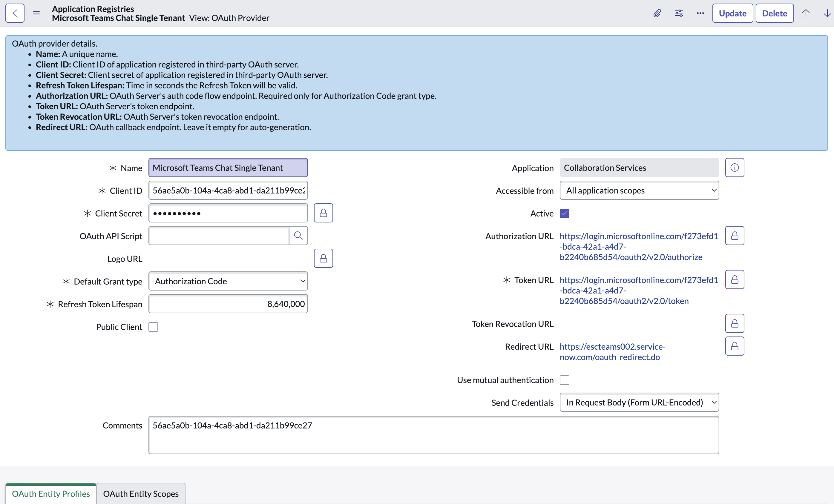Click the 'View: OAuth Provider' text
Screen dimensions: 834x504
click(x=229, y=18)
